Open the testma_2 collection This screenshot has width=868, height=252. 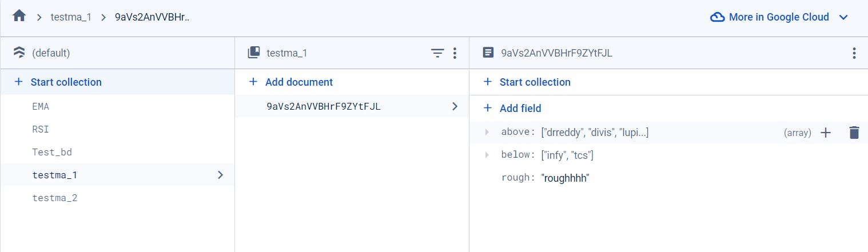pyautogui.click(x=55, y=198)
